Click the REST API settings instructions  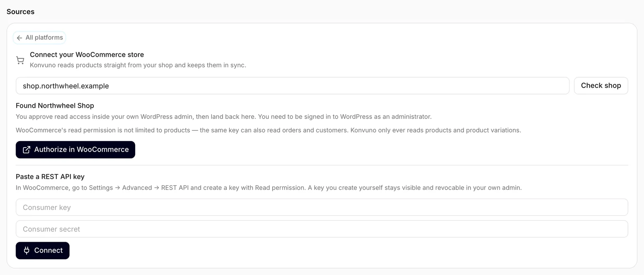pyautogui.click(x=269, y=188)
